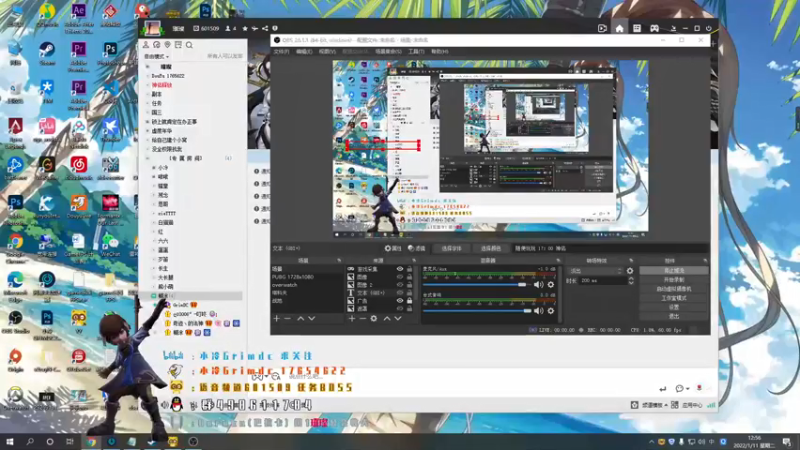Toggle visibility eye of first image source
This screenshot has height=450, width=800.
(400, 277)
